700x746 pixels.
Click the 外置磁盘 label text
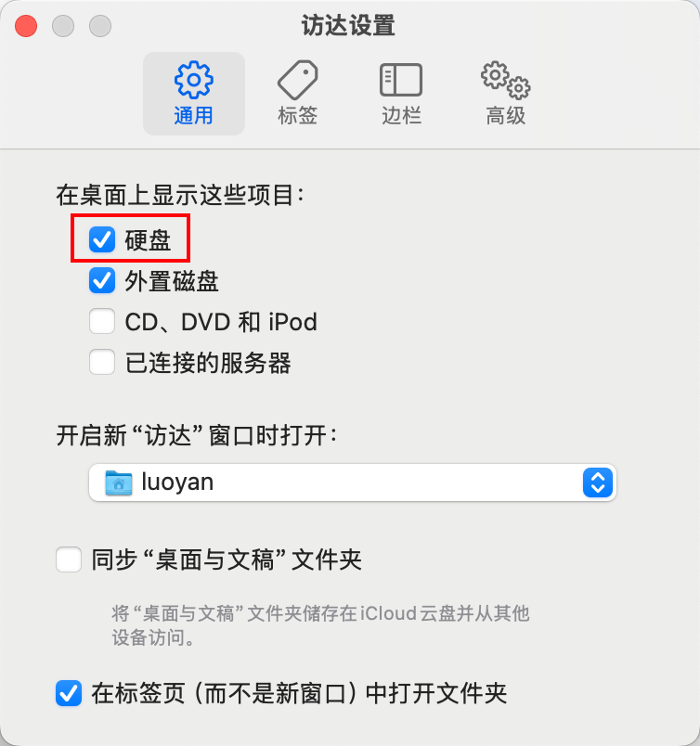click(172, 281)
